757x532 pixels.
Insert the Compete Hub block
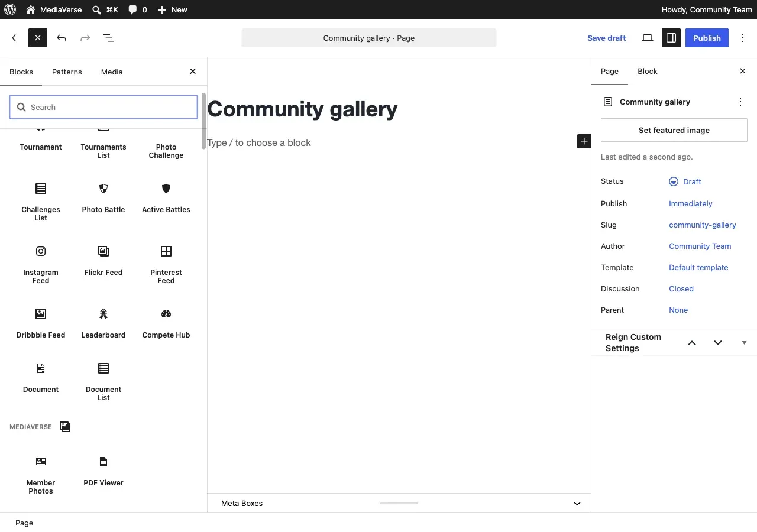(166, 324)
